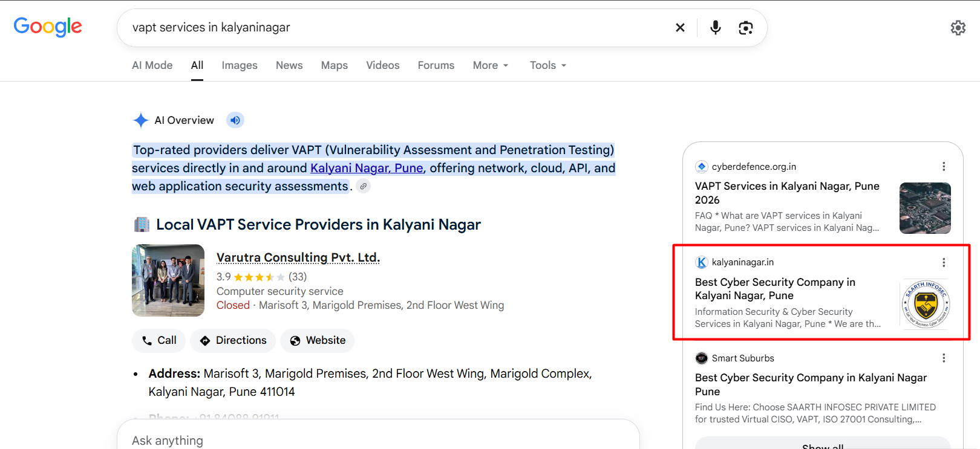Open VAPT Services in Kalyani Nagar, Pune 2026

tap(787, 193)
